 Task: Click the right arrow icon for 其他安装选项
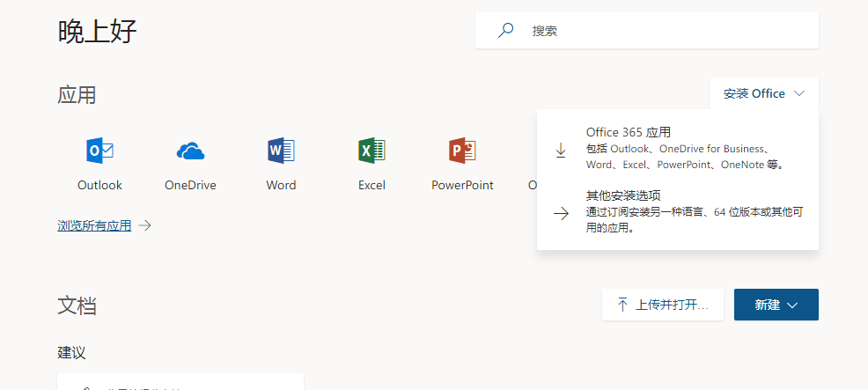pos(562,214)
